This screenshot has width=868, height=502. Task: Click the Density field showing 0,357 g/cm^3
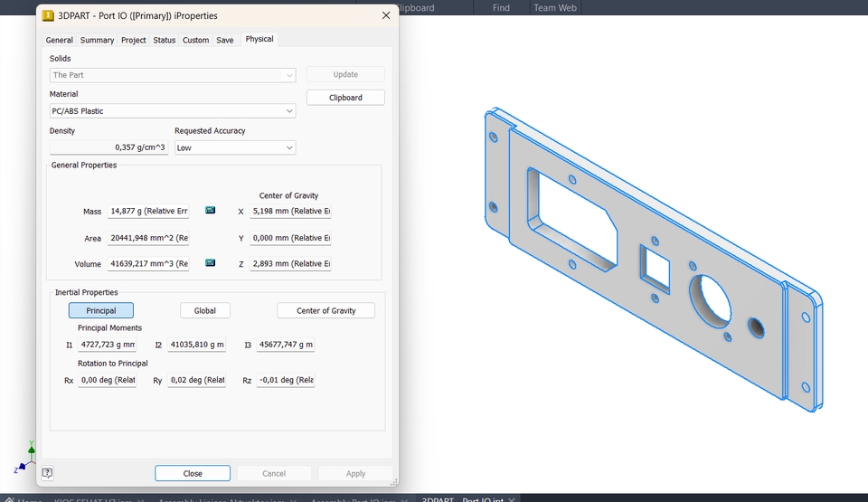[x=109, y=147]
